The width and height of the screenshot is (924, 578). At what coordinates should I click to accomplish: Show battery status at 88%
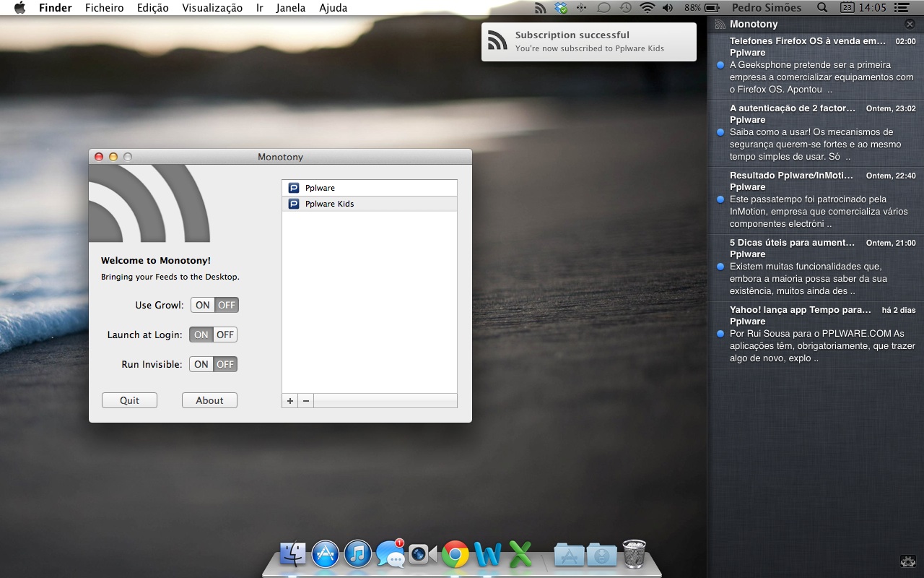click(702, 8)
